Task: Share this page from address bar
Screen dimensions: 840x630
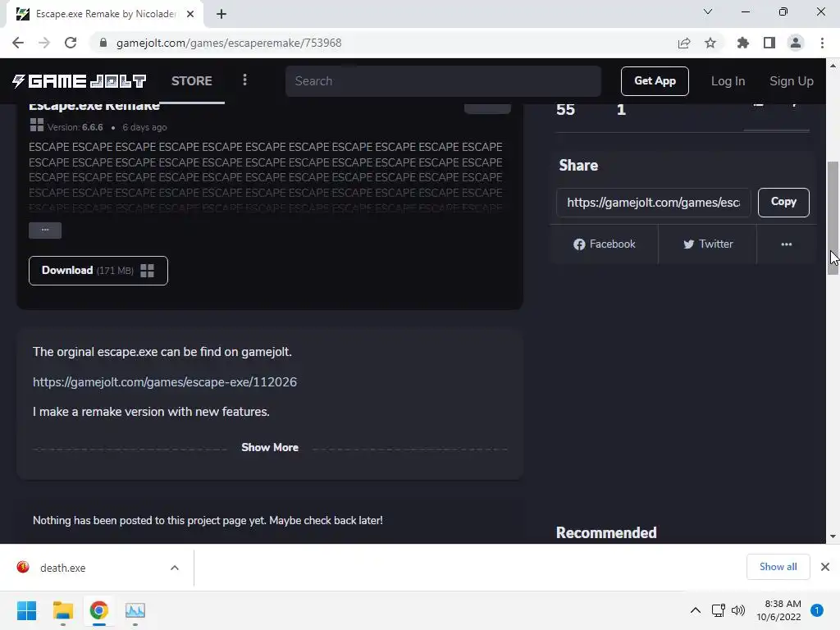Action: (x=684, y=43)
